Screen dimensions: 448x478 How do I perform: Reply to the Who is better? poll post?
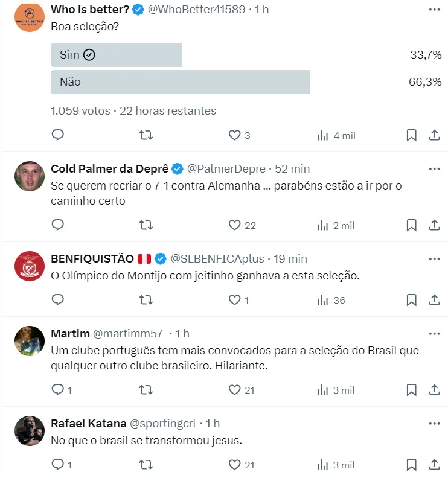[58, 135]
